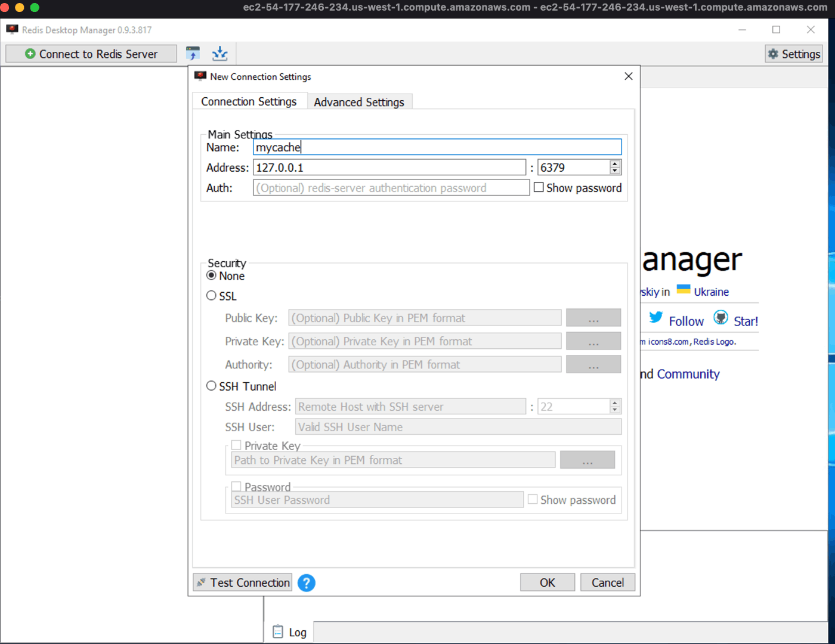Click the Ukraine flag icon
The image size is (835, 644).
pyautogui.click(x=684, y=290)
